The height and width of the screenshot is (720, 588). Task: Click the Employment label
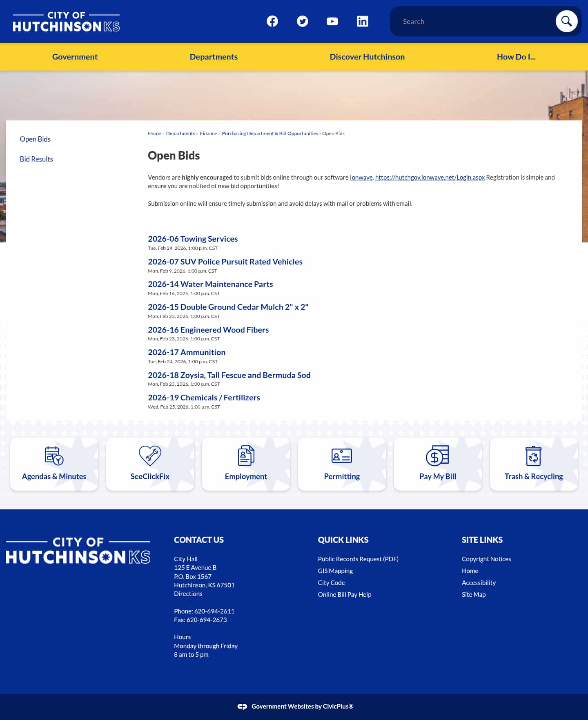[x=246, y=476]
